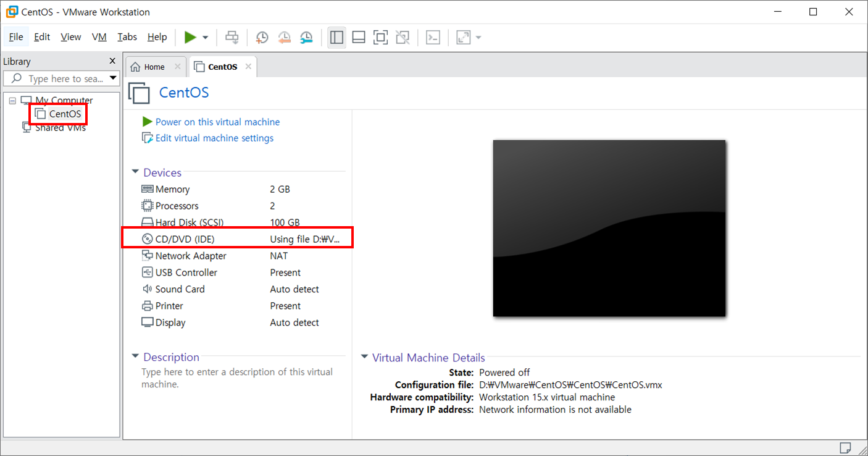Open the power options dropdown arrow

click(x=206, y=38)
